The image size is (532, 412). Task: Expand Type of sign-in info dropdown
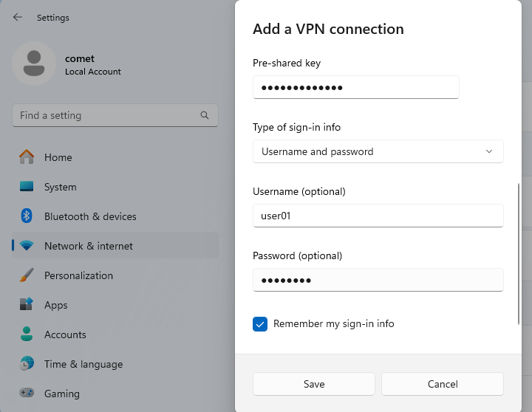378,151
